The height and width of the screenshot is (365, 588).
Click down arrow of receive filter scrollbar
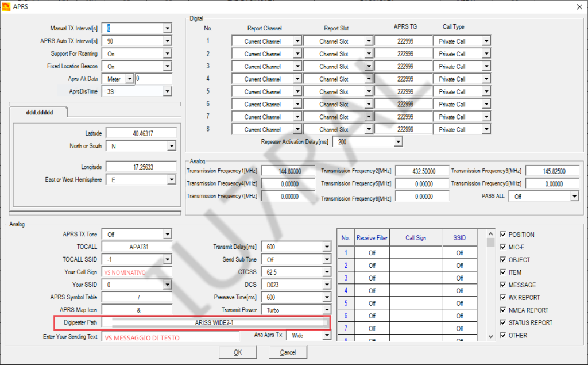point(490,336)
